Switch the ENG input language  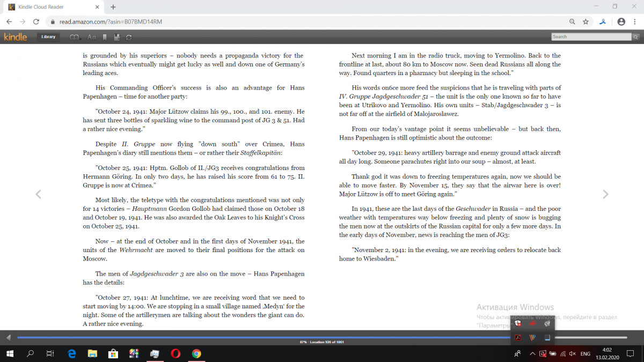586,354
